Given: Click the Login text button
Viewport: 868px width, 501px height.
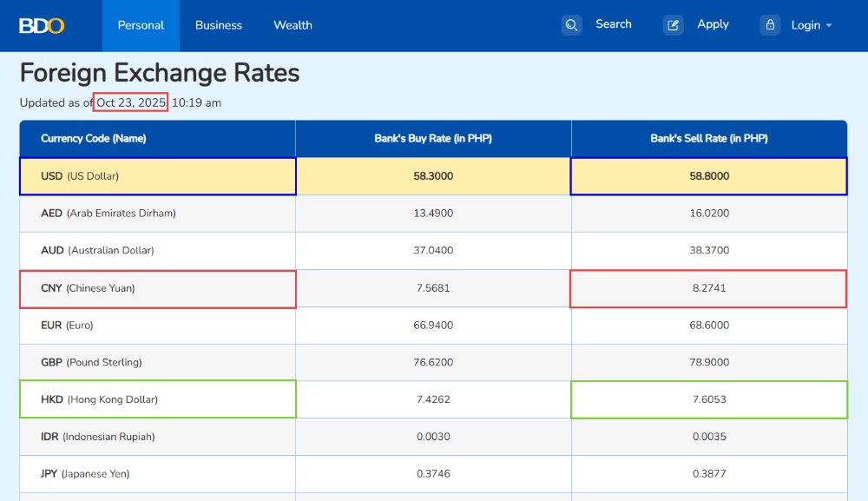Looking at the screenshot, I should (x=806, y=25).
